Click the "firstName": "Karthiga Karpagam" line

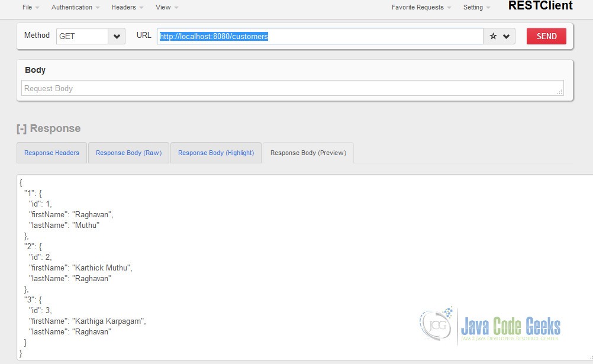tap(88, 321)
